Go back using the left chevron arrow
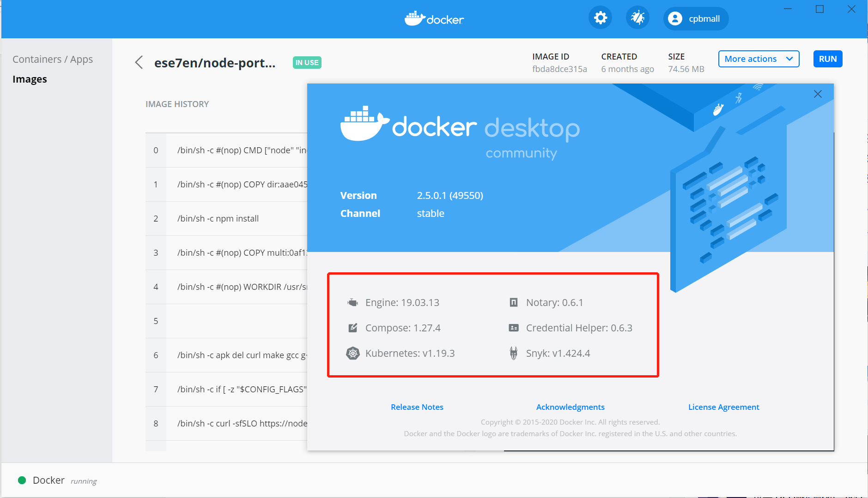 tap(139, 62)
